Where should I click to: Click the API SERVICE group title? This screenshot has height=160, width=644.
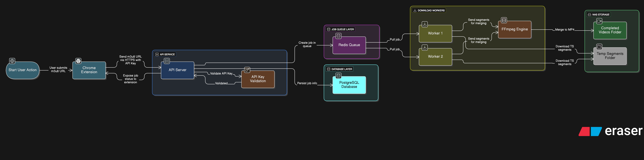point(167,54)
